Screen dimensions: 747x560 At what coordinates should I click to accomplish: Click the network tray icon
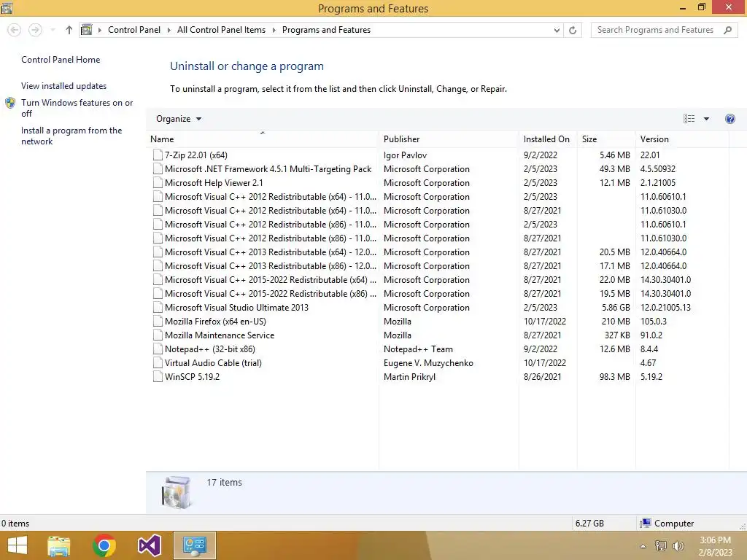coord(660,545)
